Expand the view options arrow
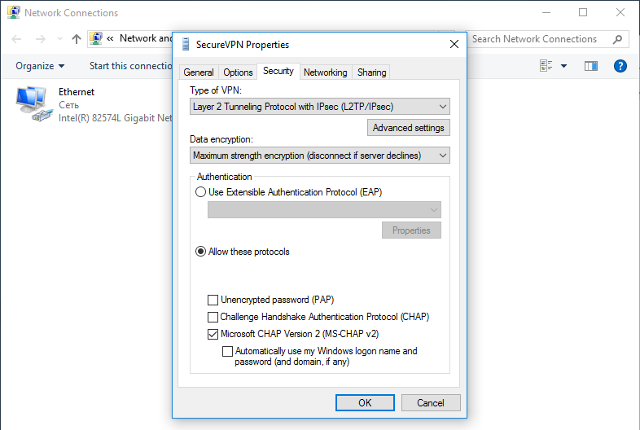 point(564,66)
